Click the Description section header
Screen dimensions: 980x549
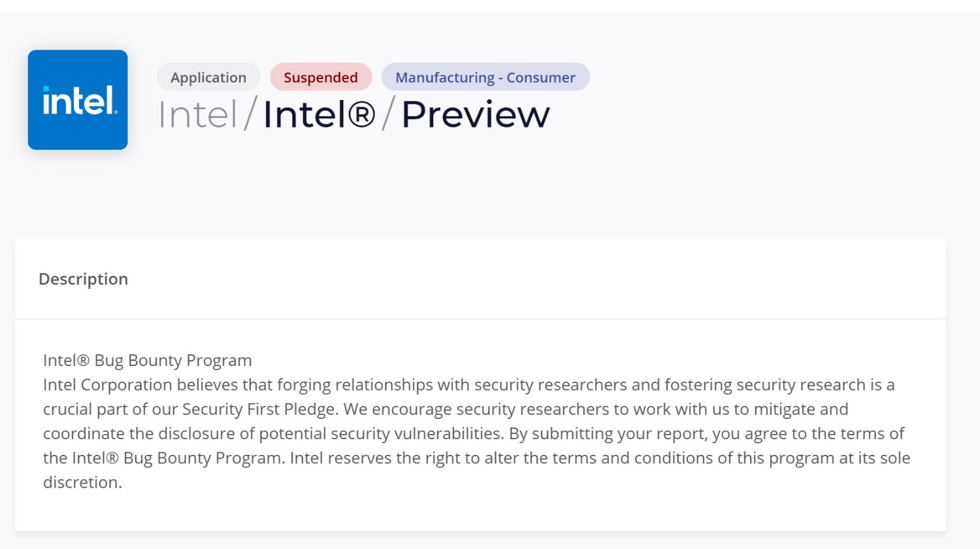pos(84,279)
